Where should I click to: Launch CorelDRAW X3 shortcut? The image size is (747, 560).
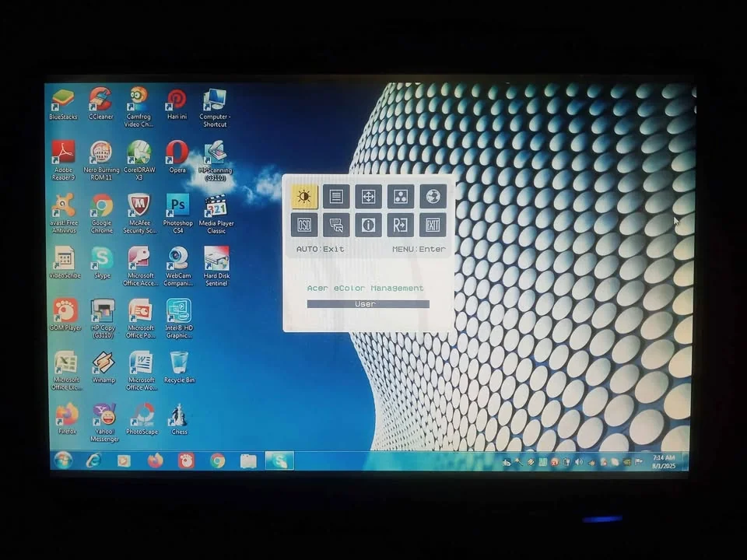[139, 160]
